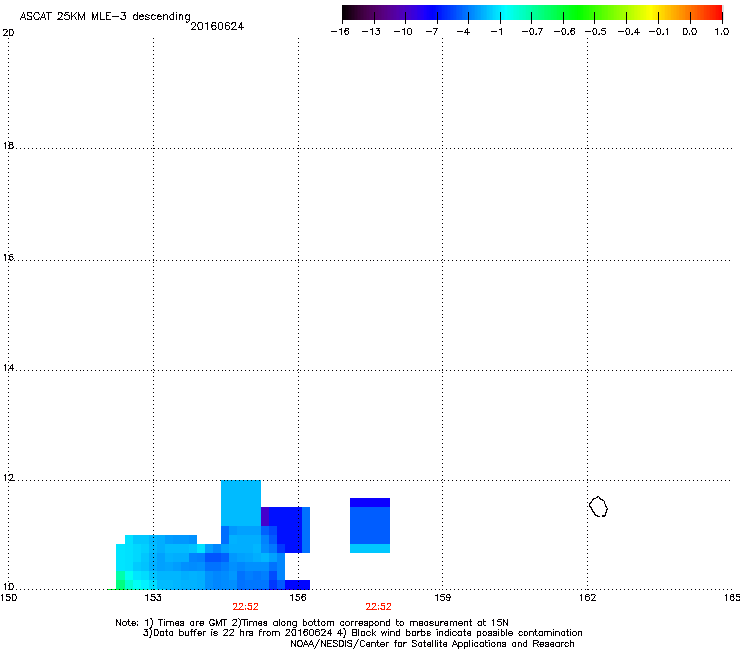Click the note line about data buffer

362,633
